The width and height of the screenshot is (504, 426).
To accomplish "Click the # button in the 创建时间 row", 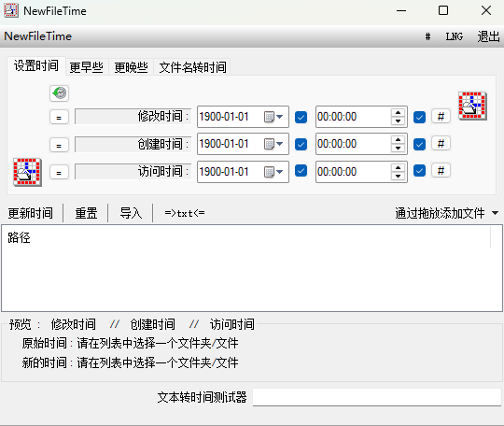I will (x=441, y=143).
